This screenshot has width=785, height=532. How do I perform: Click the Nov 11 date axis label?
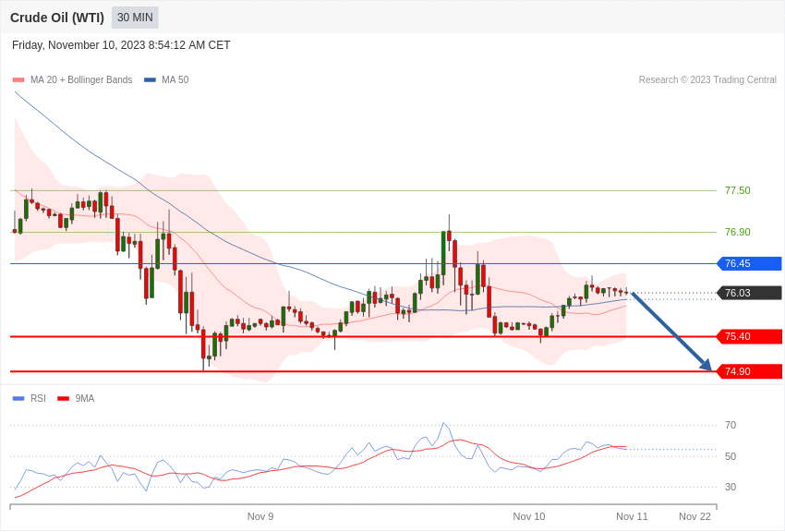(632, 516)
